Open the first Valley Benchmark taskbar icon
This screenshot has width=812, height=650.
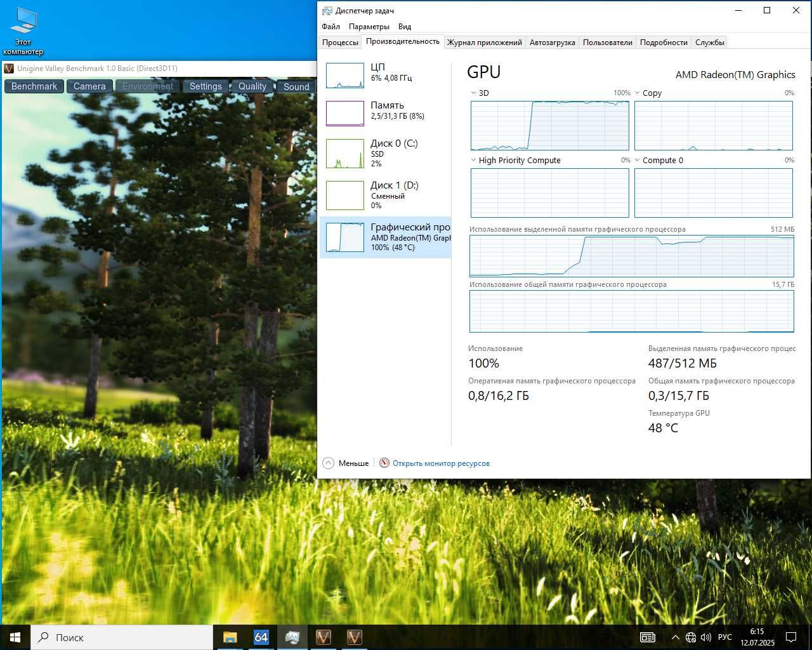click(x=323, y=637)
